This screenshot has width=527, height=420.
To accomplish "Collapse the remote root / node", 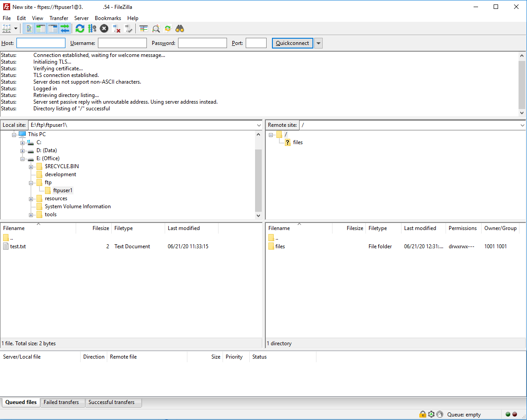I will [x=271, y=135].
